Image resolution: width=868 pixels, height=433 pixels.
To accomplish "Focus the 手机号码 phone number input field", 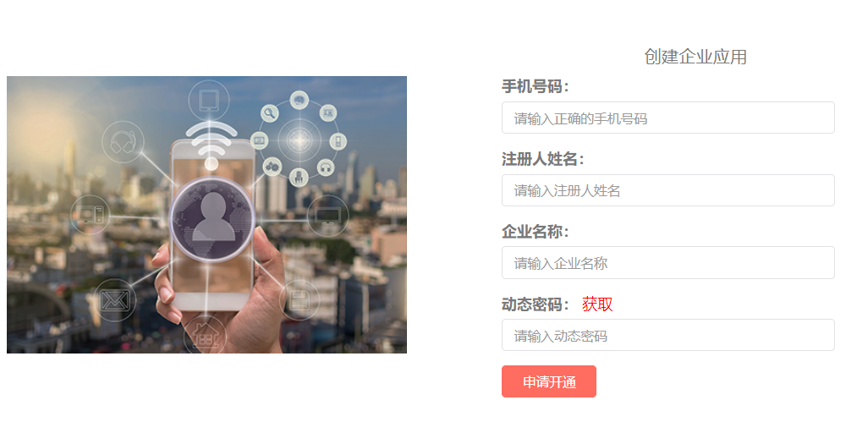I will pyautogui.click(x=668, y=118).
